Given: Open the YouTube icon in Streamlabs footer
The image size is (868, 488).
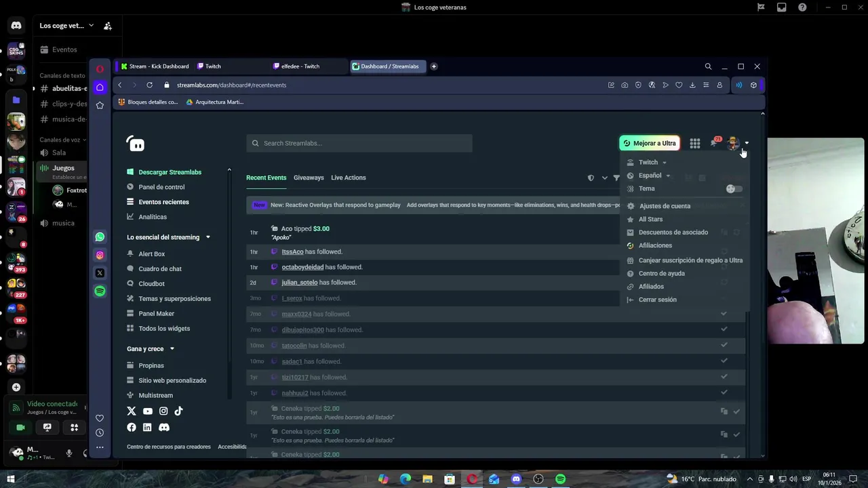Looking at the screenshot, I should 148,411.
